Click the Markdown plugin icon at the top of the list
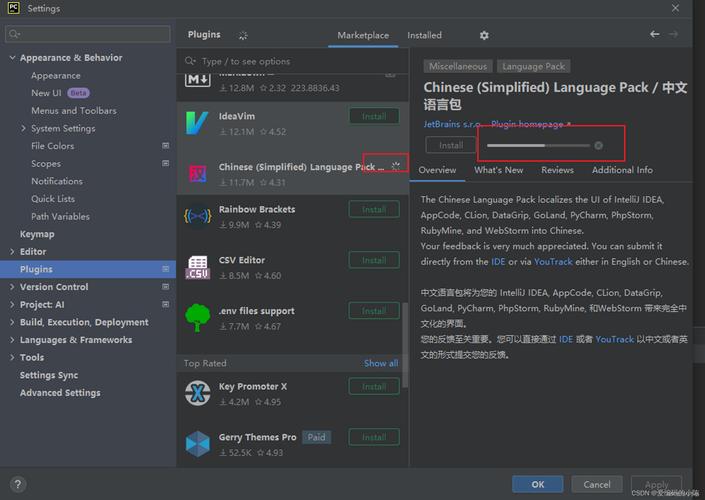705x500 pixels. coord(197,80)
